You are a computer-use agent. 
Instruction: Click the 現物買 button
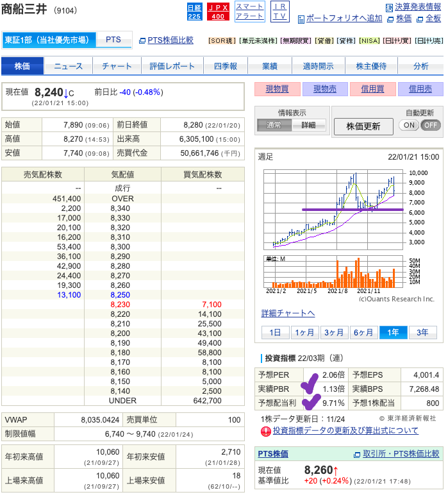pyautogui.click(x=278, y=89)
